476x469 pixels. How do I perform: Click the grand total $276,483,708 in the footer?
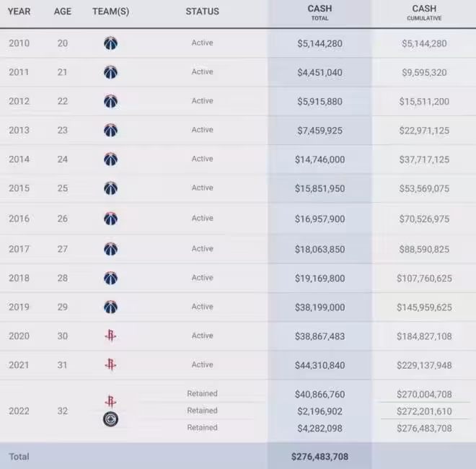tap(319, 457)
